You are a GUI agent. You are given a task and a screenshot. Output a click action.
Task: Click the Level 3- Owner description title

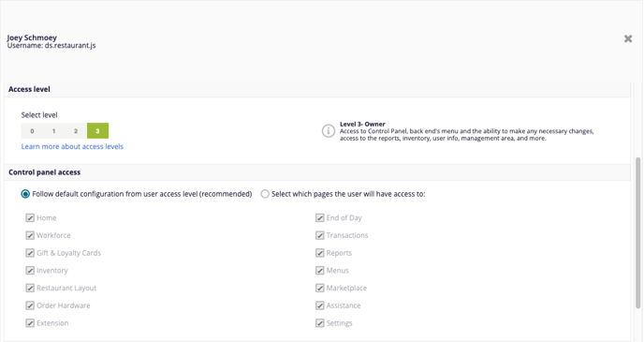[362, 124]
